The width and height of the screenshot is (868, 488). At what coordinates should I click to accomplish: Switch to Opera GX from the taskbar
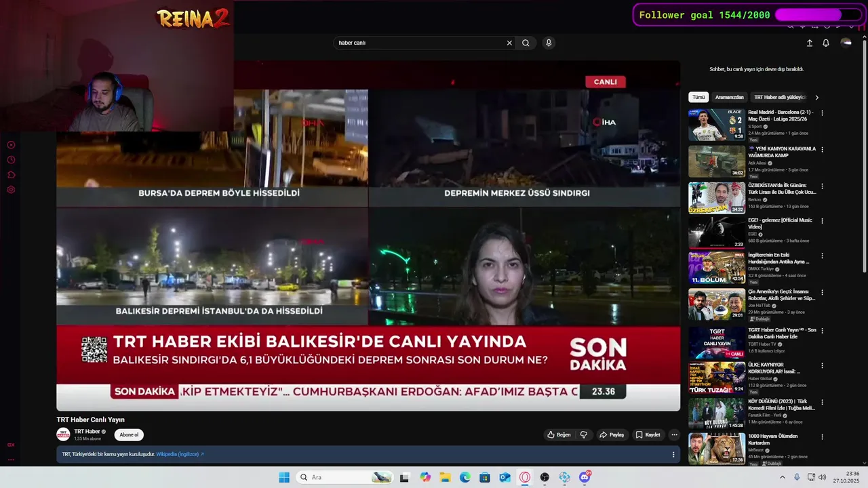525,477
